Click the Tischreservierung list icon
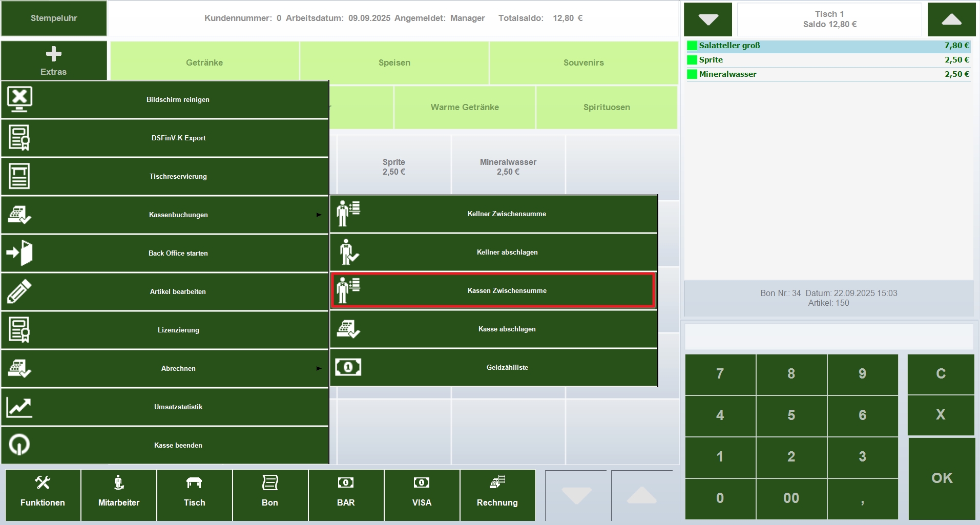The width and height of the screenshot is (980, 525). click(19, 176)
